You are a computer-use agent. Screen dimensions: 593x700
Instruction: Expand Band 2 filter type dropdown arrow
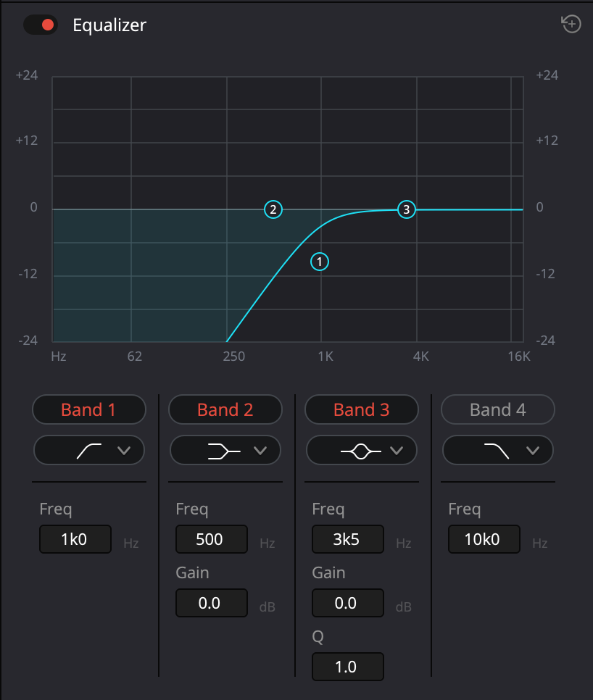260,451
